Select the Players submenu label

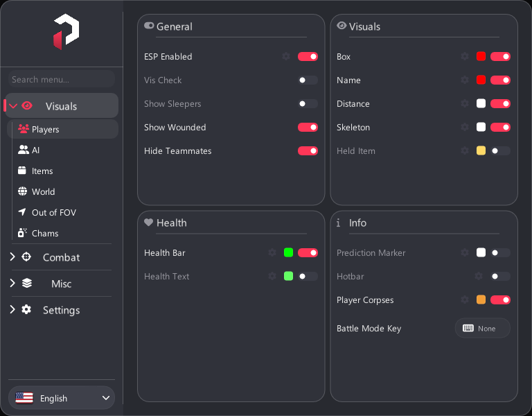click(46, 130)
